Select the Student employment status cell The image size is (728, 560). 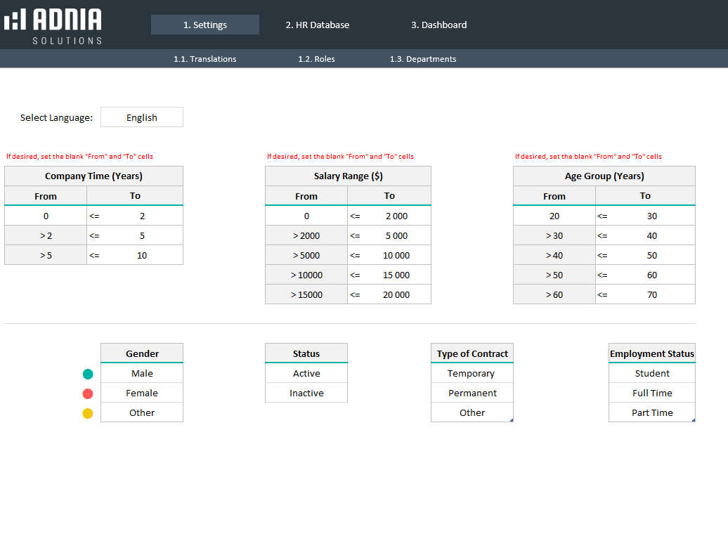pyautogui.click(x=652, y=373)
